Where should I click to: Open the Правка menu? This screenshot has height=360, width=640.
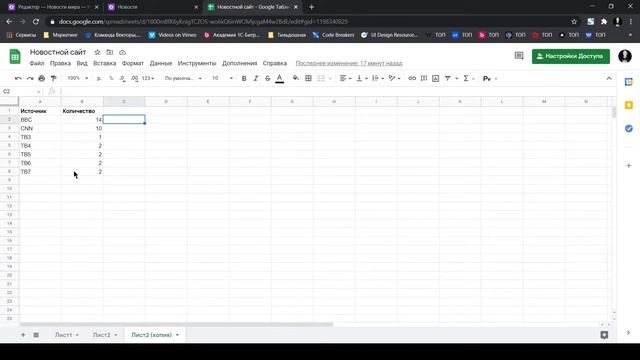click(60, 63)
